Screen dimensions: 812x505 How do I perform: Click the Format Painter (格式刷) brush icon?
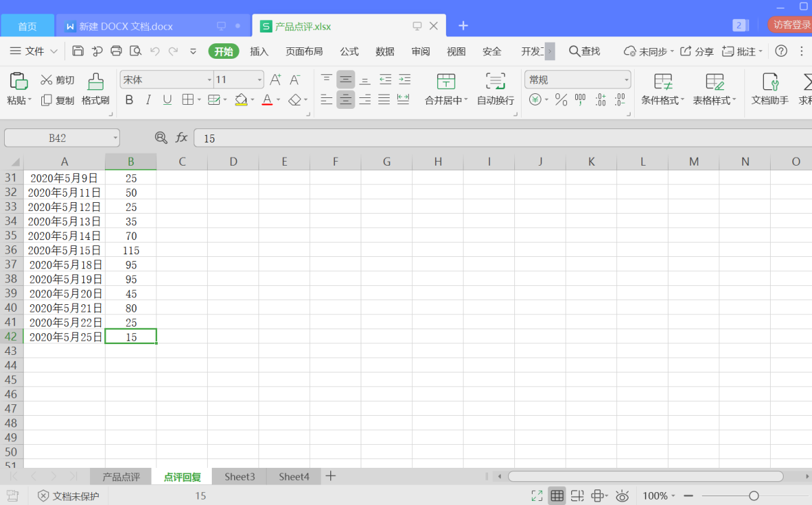95,82
